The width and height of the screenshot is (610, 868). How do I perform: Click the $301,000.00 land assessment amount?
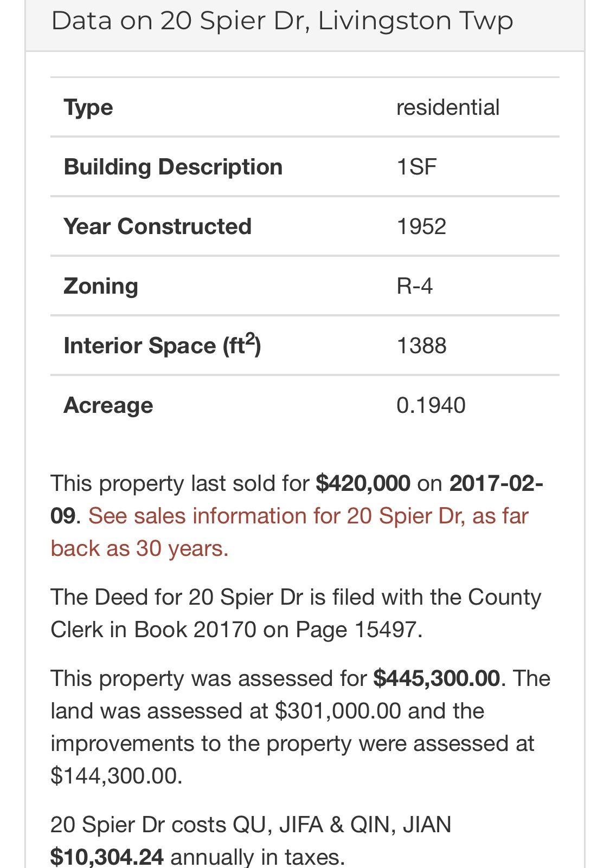[x=338, y=711]
